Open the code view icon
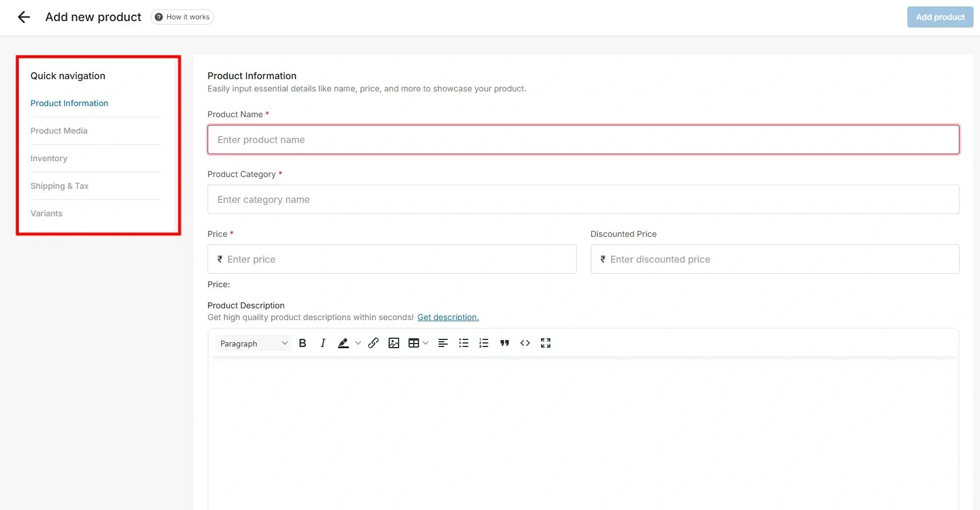 click(525, 344)
